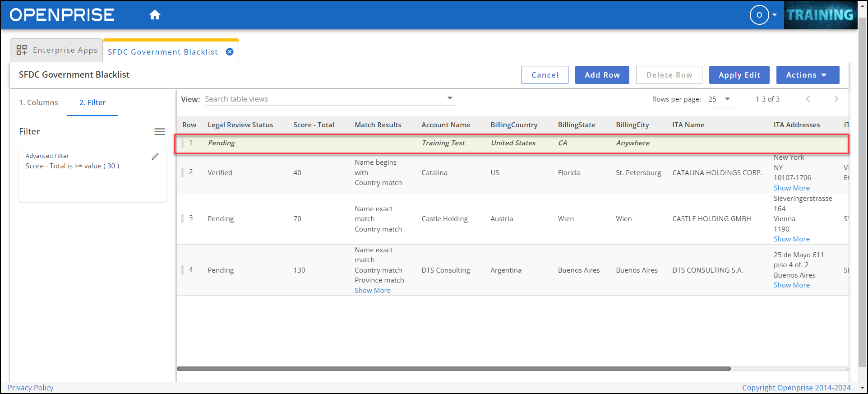Image resolution: width=868 pixels, height=394 pixels.
Task: Go to previous page of rows
Action: pos(808,99)
